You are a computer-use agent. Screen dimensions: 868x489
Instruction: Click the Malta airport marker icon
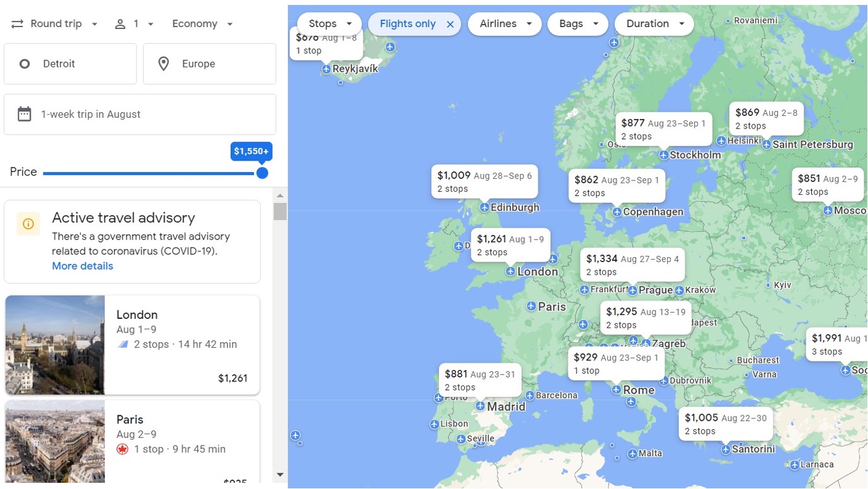(x=632, y=454)
